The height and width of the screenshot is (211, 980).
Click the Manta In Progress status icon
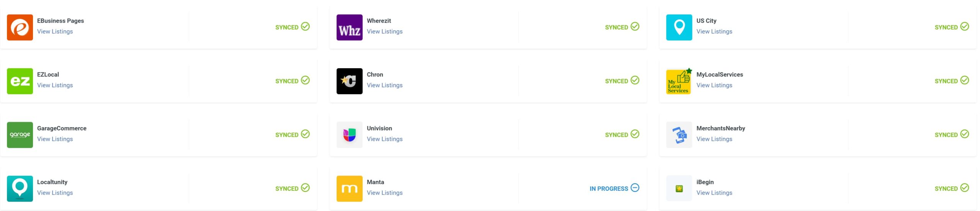(x=635, y=188)
